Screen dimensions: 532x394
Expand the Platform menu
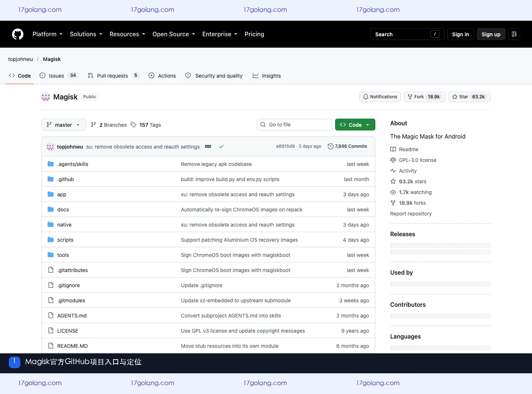[47, 34]
